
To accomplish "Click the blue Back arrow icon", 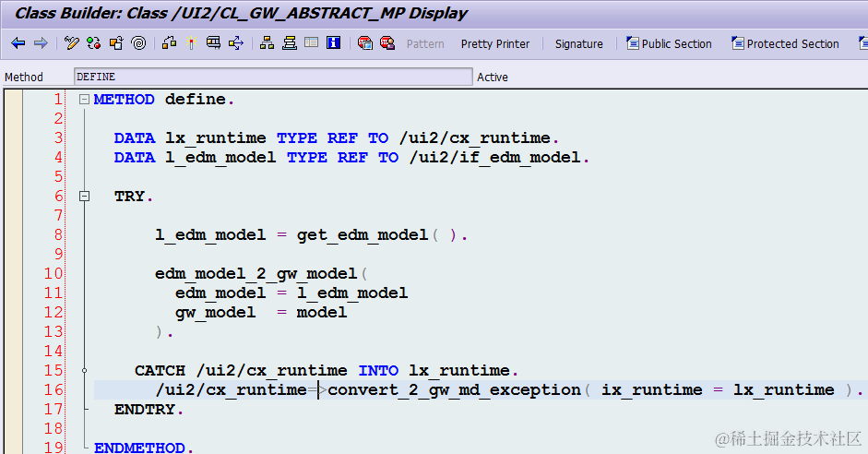I will (x=18, y=43).
